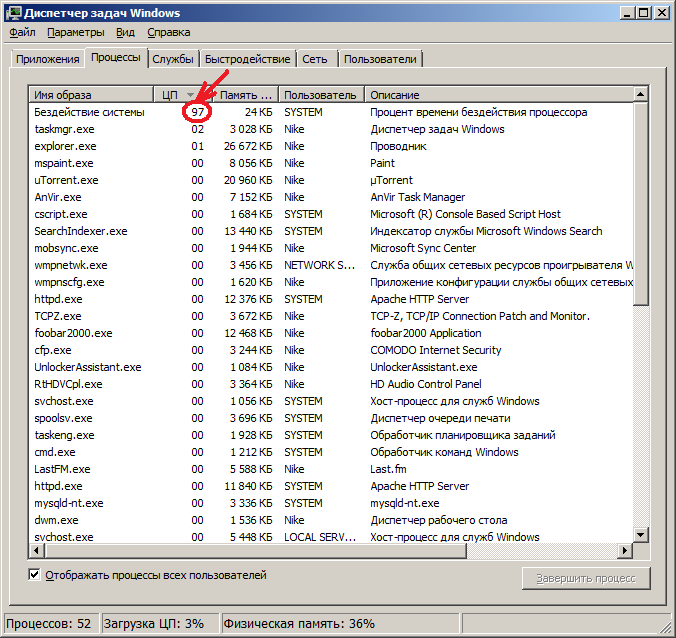Expand the Вид menu

[125, 32]
